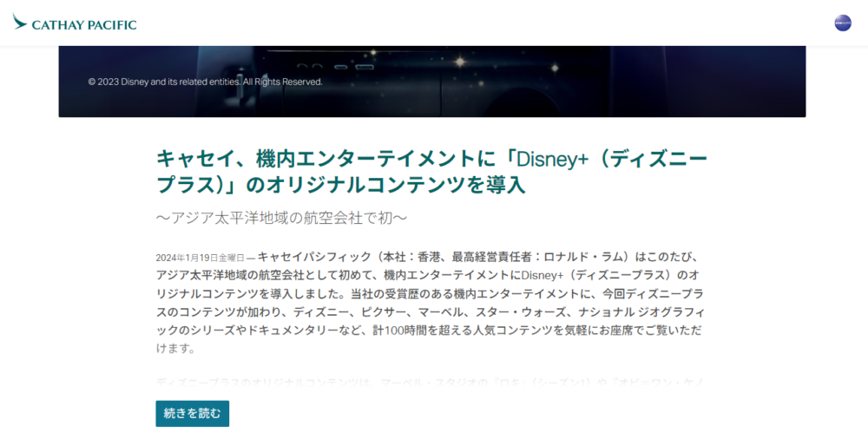Click 'プラス）」のオリジナルコンテンツを導入' headline line
This screenshot has height=439, width=868.
[341, 186]
